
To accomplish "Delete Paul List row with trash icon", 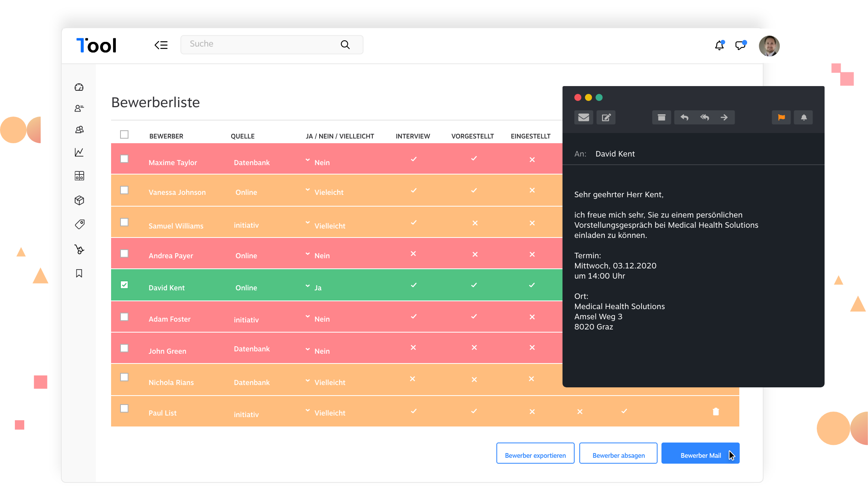I will (716, 411).
